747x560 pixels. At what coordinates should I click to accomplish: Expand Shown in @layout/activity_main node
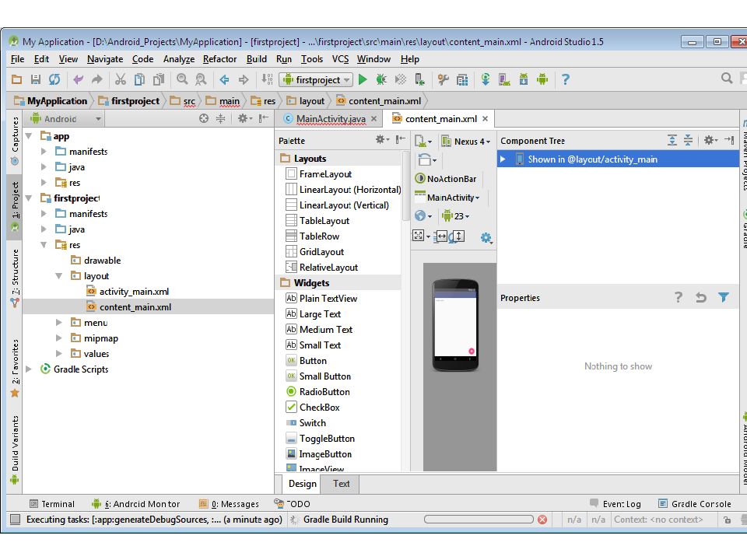503,159
